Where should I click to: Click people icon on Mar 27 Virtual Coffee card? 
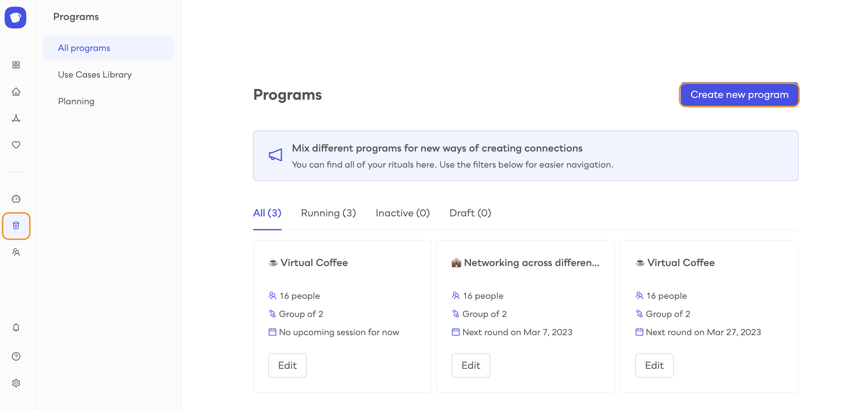coord(639,295)
